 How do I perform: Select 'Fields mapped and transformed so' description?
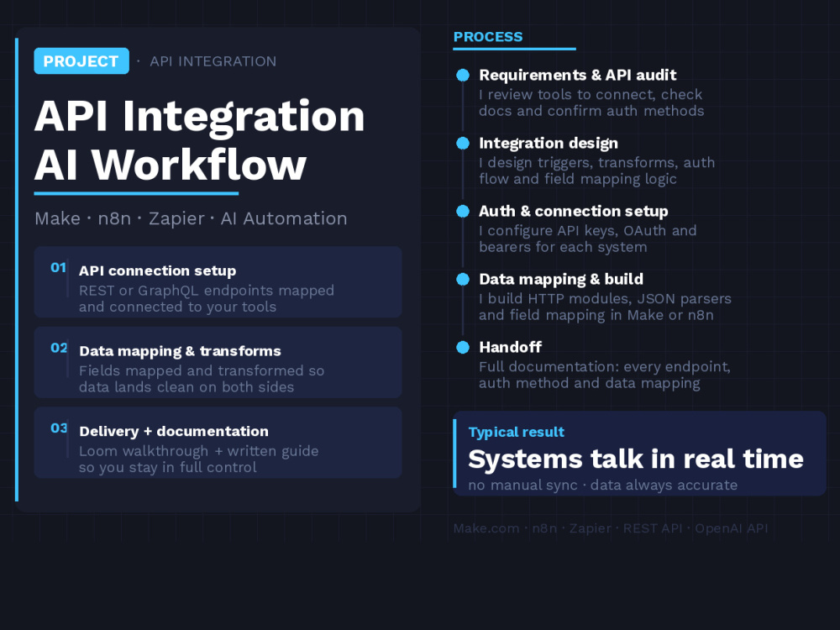(202, 370)
